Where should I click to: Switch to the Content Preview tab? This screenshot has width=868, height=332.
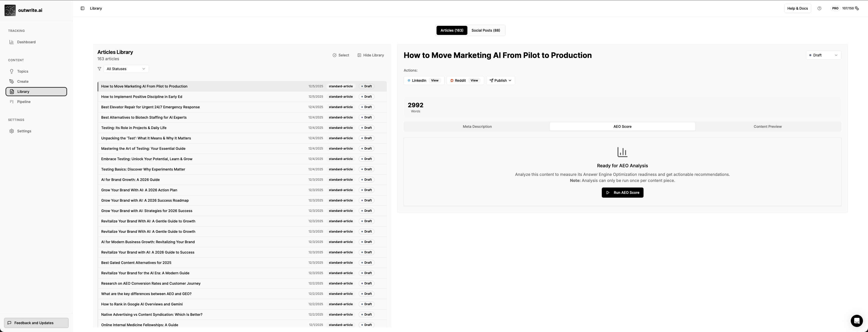pos(767,127)
